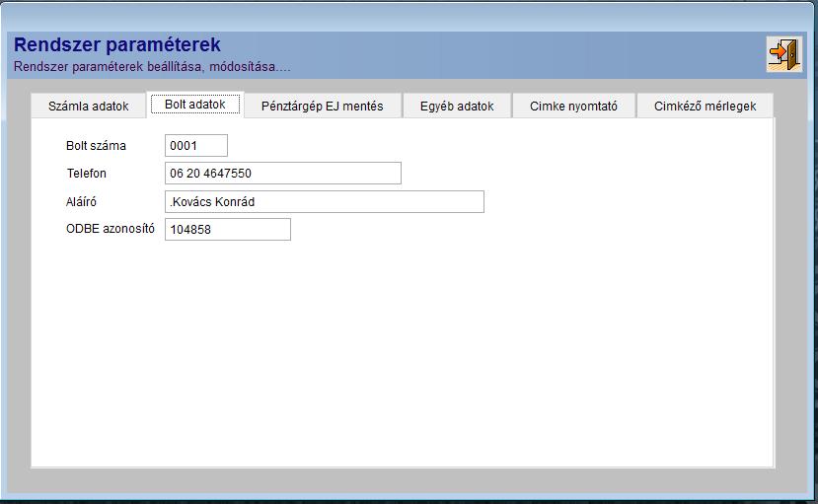This screenshot has width=818, height=504.
Task: Click the Aláíró label
Action: 81,202
